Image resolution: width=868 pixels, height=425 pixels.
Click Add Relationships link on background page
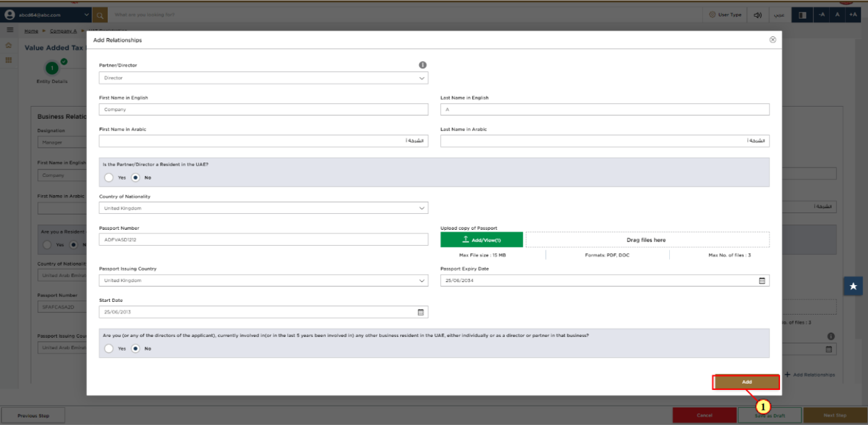click(810, 374)
